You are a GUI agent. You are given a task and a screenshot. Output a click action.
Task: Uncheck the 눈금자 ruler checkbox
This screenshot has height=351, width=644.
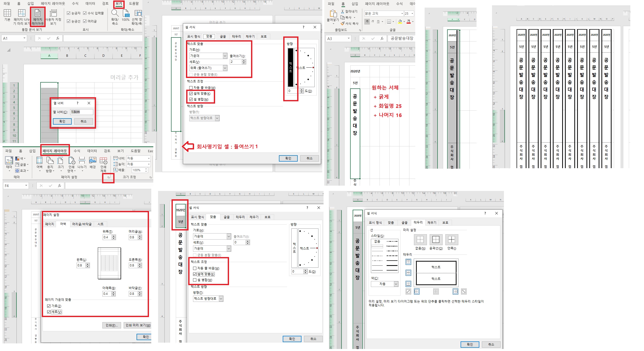click(x=69, y=13)
